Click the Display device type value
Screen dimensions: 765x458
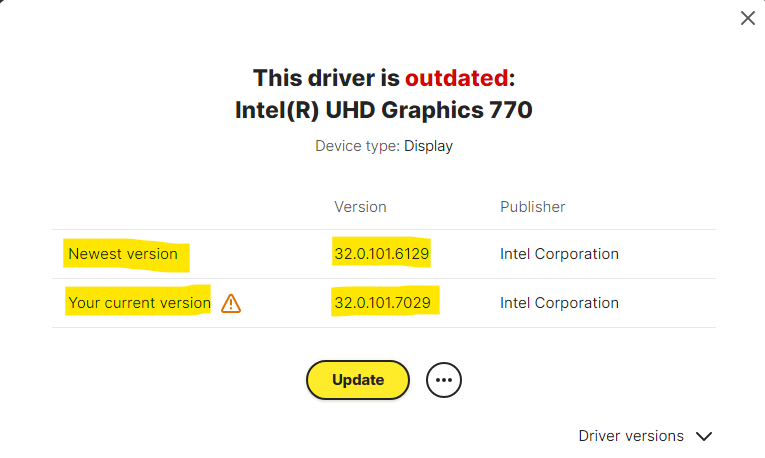429,146
